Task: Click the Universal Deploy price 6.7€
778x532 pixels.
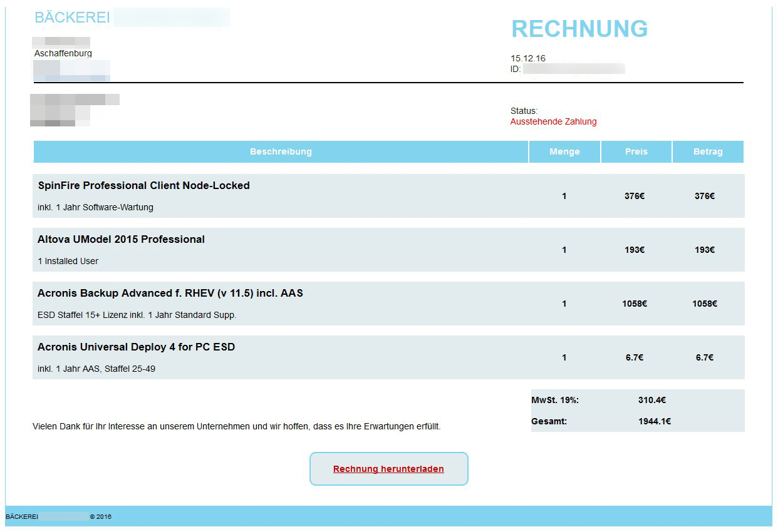Action: pyautogui.click(x=635, y=357)
